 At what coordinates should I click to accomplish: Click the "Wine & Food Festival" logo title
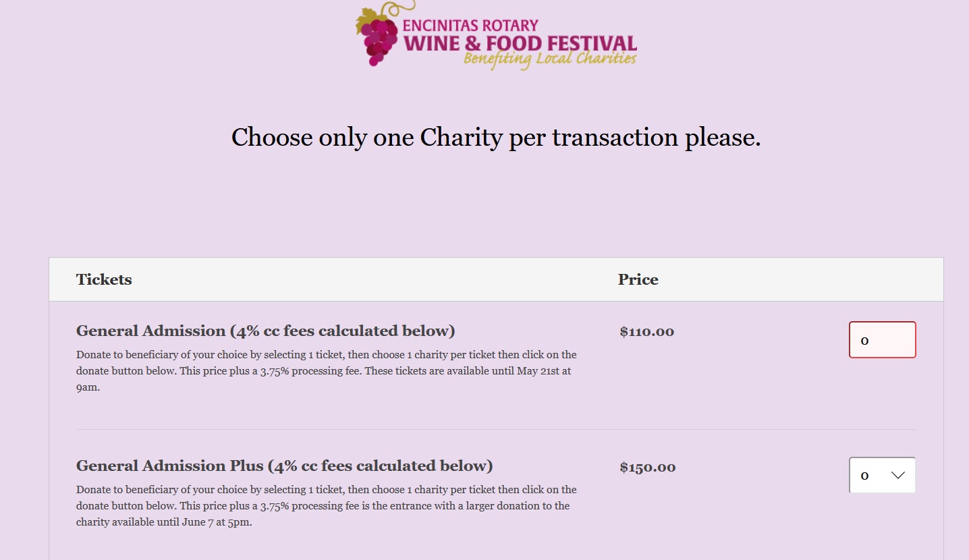[520, 44]
